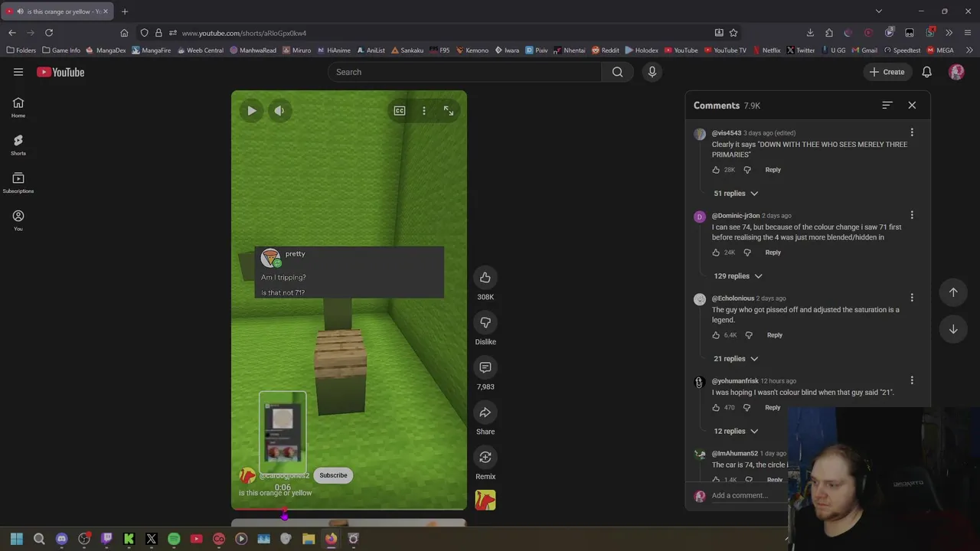This screenshot has height=551, width=980.
Task: Subscribe to the Short's channel
Action: point(333,475)
